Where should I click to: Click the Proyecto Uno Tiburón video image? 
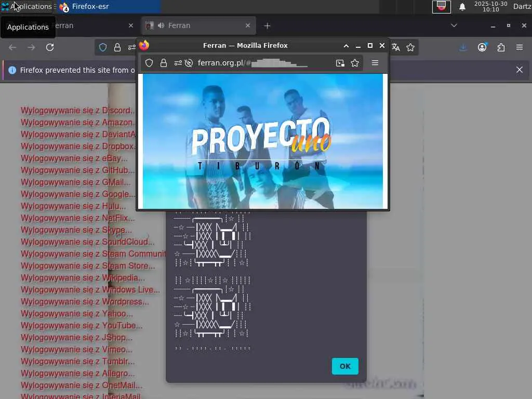(262, 141)
